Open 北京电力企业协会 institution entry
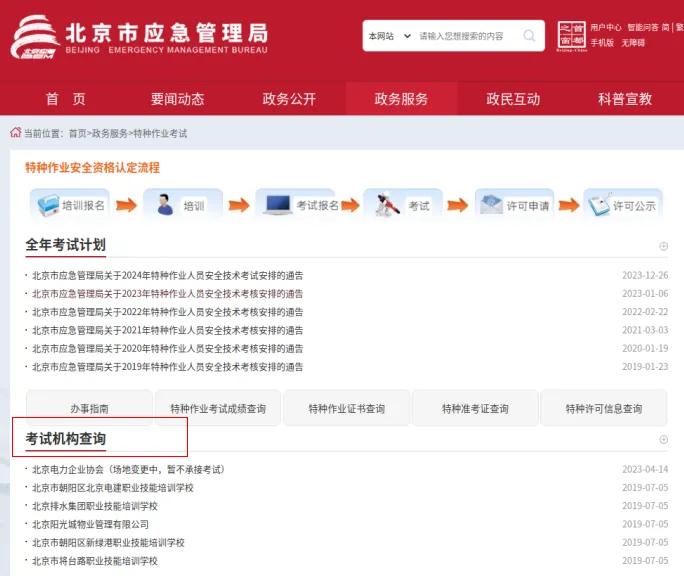Viewport: 684px width, 576px height. (x=129, y=470)
